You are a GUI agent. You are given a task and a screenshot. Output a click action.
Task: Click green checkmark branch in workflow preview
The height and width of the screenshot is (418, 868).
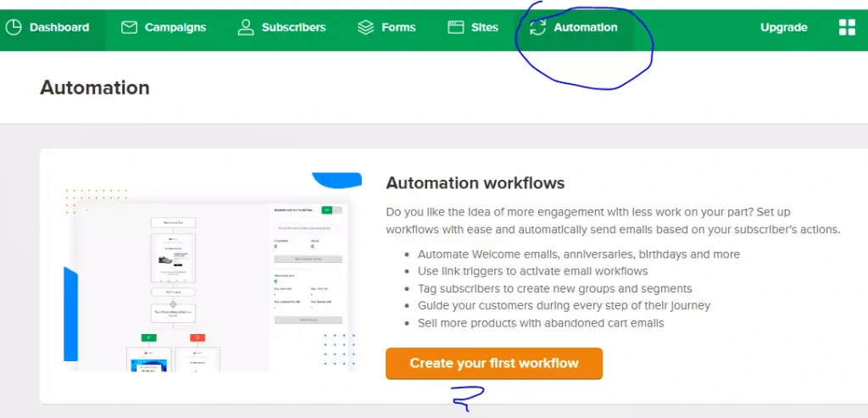click(148, 337)
